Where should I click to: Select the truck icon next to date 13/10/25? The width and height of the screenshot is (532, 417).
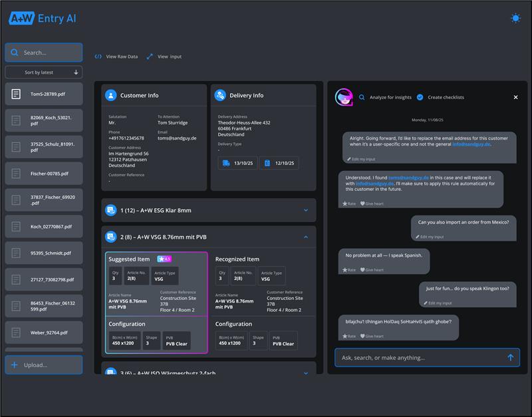pyautogui.click(x=226, y=163)
